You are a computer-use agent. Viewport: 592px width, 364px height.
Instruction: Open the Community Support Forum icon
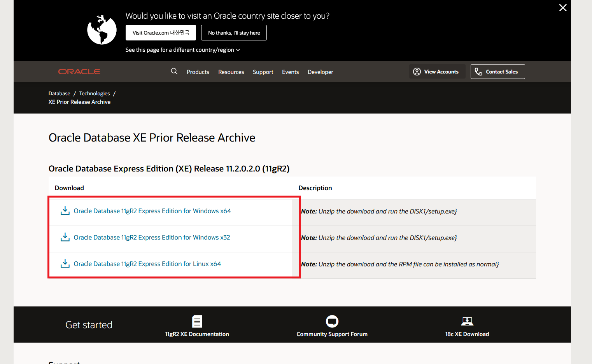[332, 322]
